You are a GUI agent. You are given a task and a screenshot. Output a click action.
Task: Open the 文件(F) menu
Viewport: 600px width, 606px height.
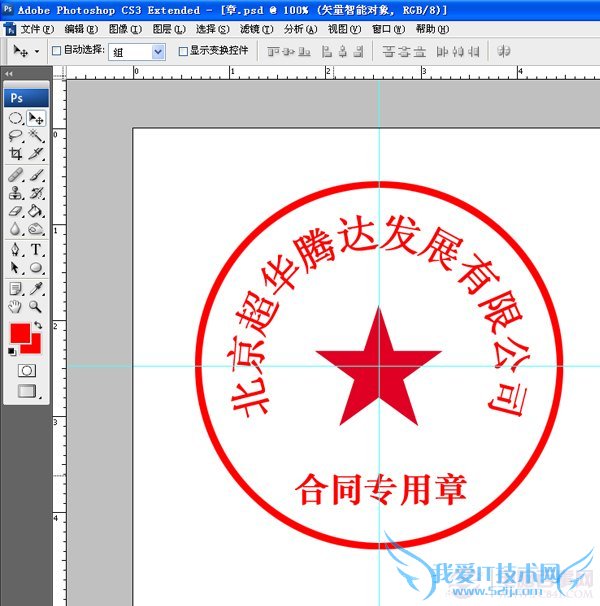37,29
